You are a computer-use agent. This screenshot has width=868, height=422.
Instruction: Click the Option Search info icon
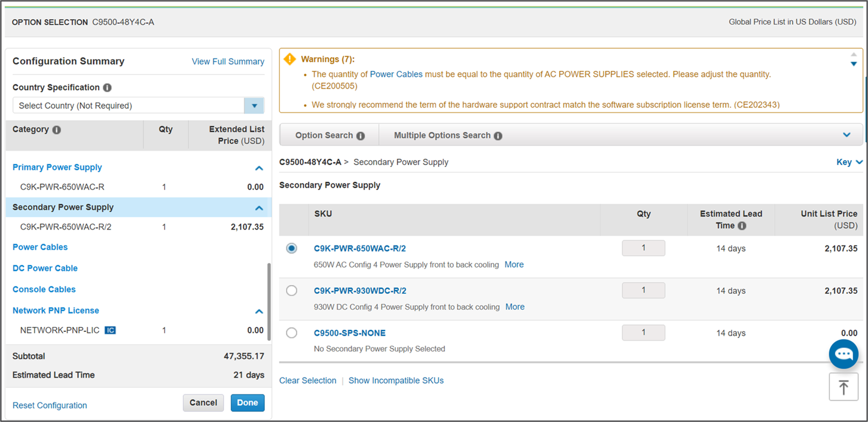pos(361,136)
